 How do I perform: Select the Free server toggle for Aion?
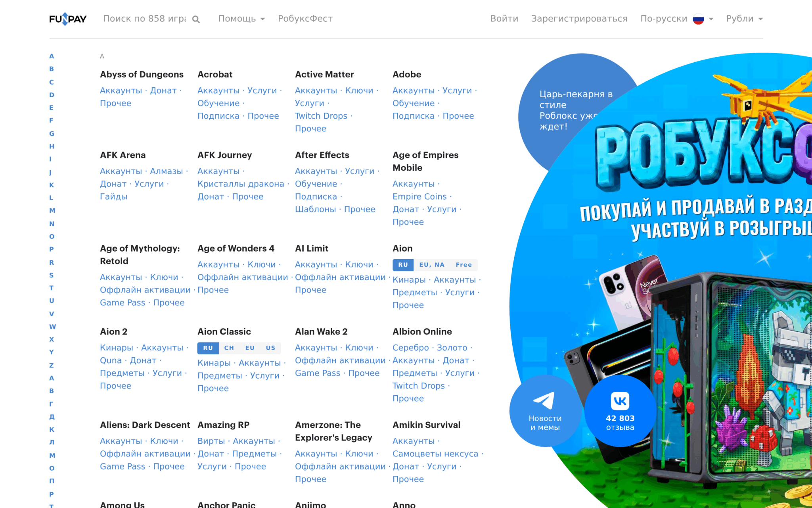point(463,265)
